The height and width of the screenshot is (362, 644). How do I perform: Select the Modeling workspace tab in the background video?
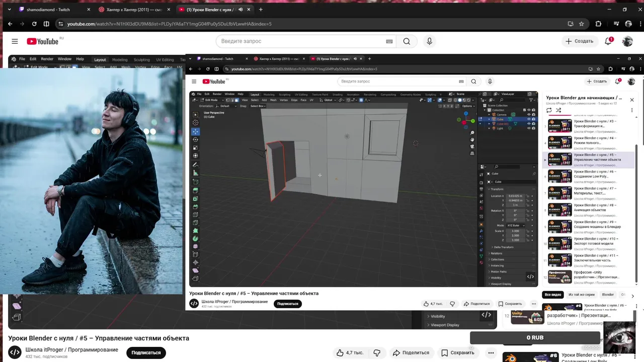(x=120, y=60)
